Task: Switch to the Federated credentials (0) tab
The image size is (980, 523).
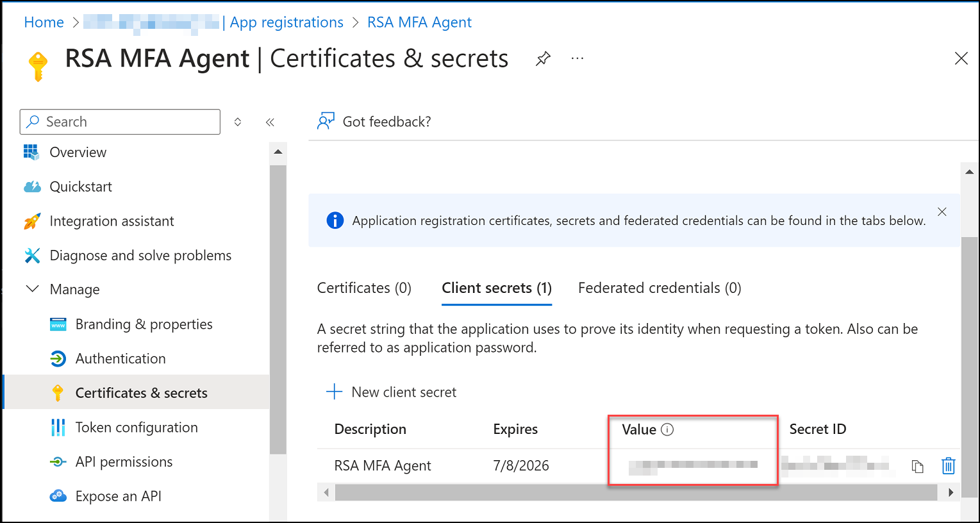Action: click(x=660, y=288)
